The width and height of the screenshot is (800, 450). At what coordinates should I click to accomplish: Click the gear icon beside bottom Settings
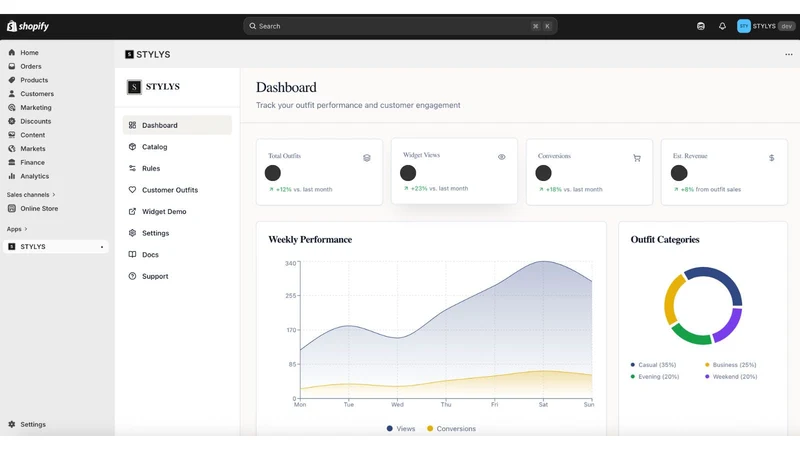[x=12, y=424]
